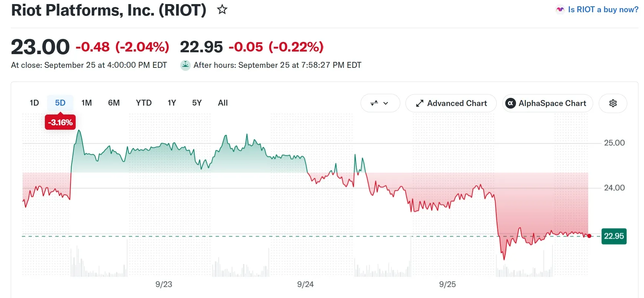Viewport: 644px width, 298px height.
Task: Click the 22.95 current price marker
Action: (614, 236)
